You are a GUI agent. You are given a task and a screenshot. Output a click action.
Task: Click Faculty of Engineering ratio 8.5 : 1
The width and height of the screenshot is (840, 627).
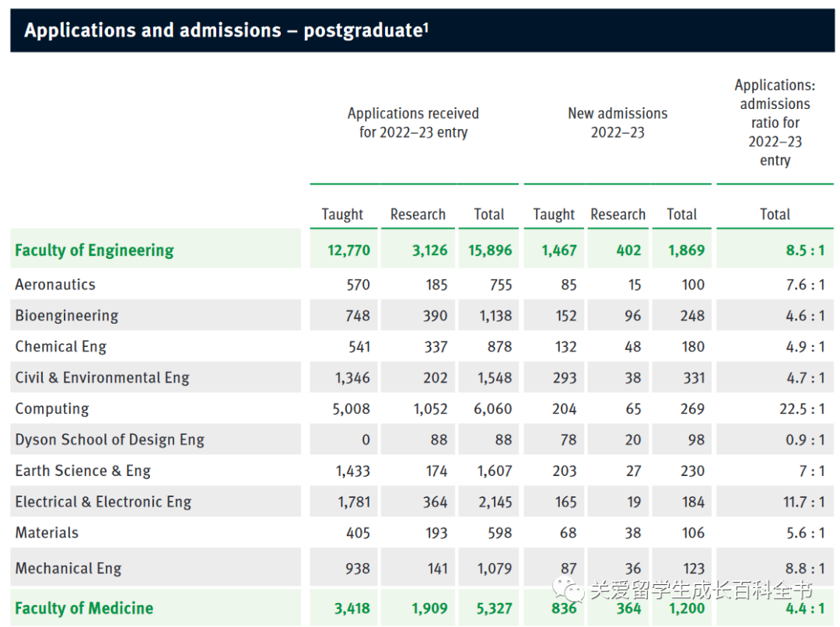pyautogui.click(x=805, y=250)
